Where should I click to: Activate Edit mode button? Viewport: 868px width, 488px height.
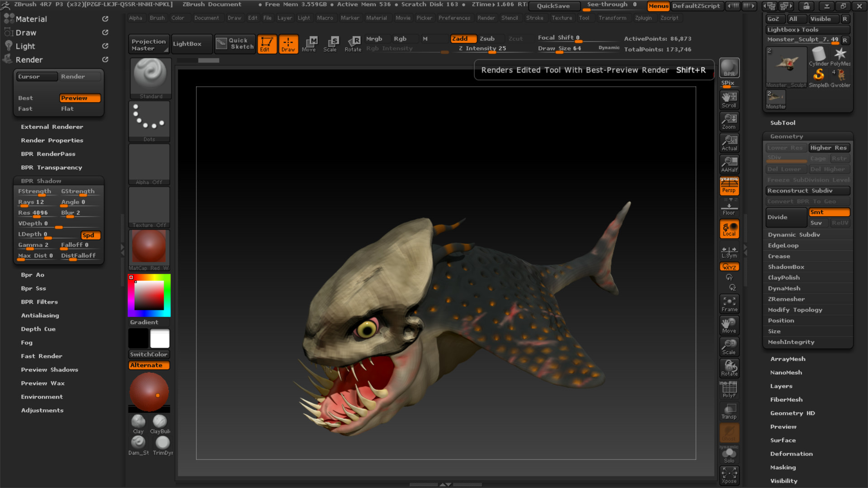point(267,44)
